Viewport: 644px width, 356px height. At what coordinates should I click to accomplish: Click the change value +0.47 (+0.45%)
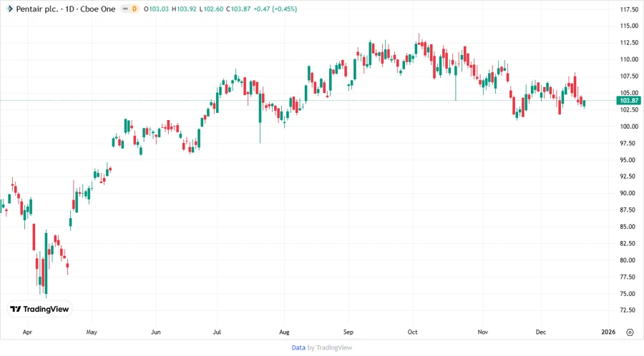[275, 9]
